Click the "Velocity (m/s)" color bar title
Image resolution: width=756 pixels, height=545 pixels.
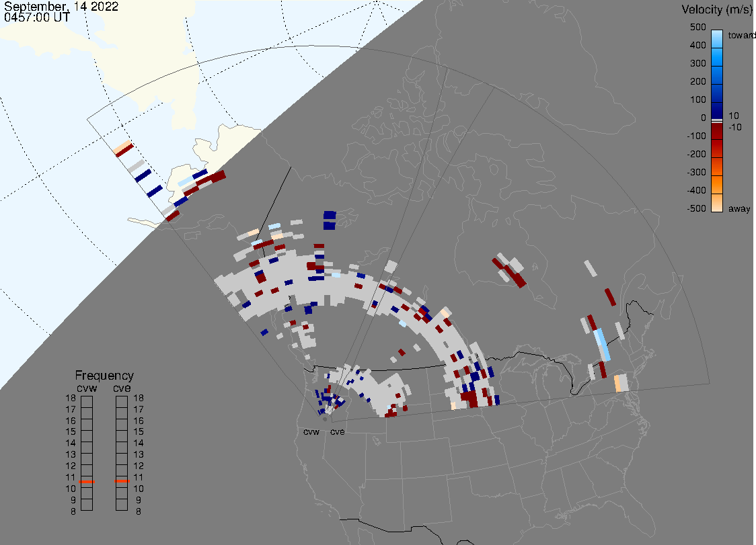(717, 9)
